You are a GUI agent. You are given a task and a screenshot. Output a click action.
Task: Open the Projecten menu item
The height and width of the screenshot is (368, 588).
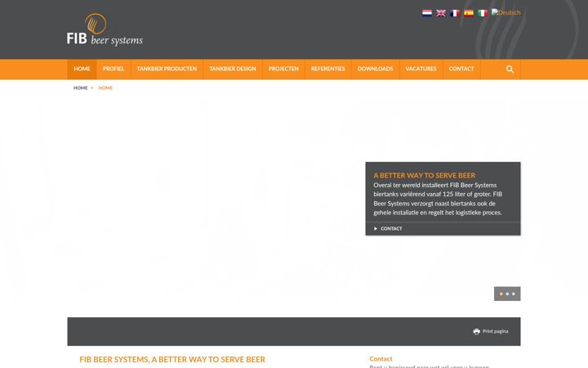pyautogui.click(x=283, y=69)
